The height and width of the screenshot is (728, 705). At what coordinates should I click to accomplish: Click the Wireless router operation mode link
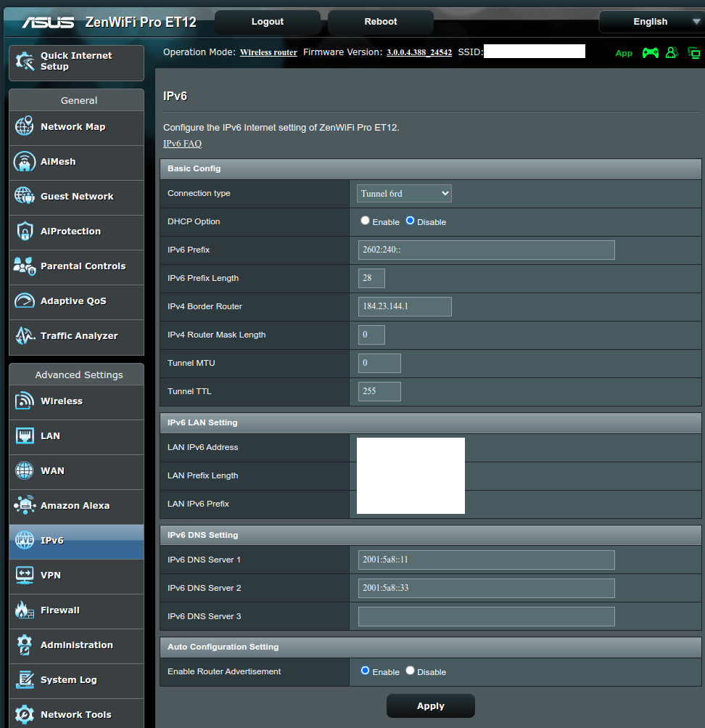(x=268, y=52)
